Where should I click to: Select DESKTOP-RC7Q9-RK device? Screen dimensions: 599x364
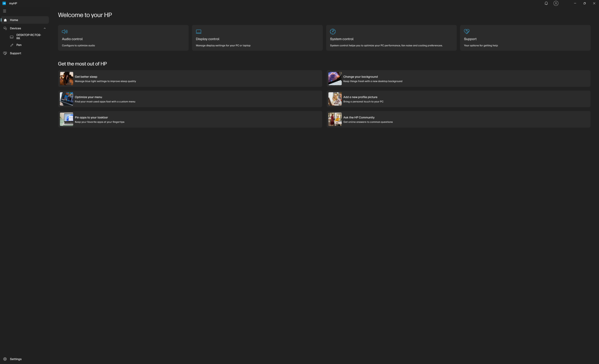pos(28,36)
